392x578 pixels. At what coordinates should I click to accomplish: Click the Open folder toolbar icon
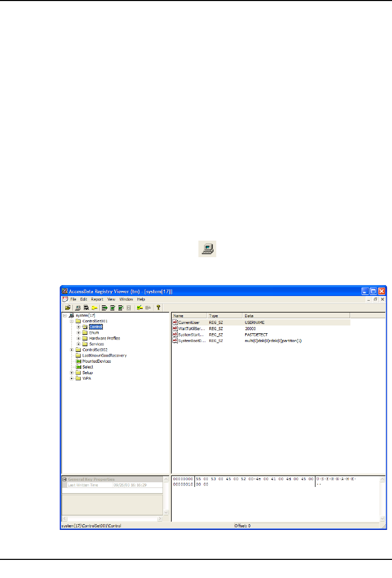[x=67, y=307]
